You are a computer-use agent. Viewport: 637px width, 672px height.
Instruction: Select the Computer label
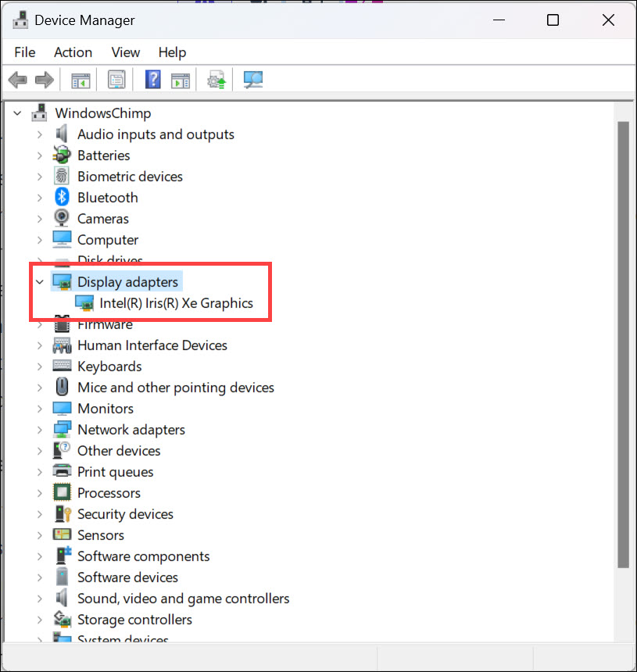pyautogui.click(x=108, y=240)
